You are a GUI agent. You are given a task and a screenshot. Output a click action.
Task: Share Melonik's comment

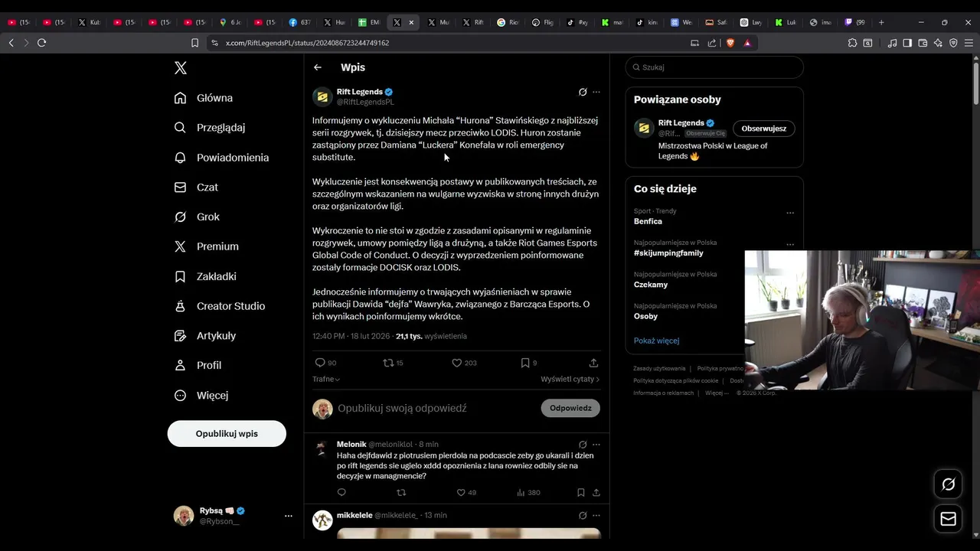(x=596, y=493)
